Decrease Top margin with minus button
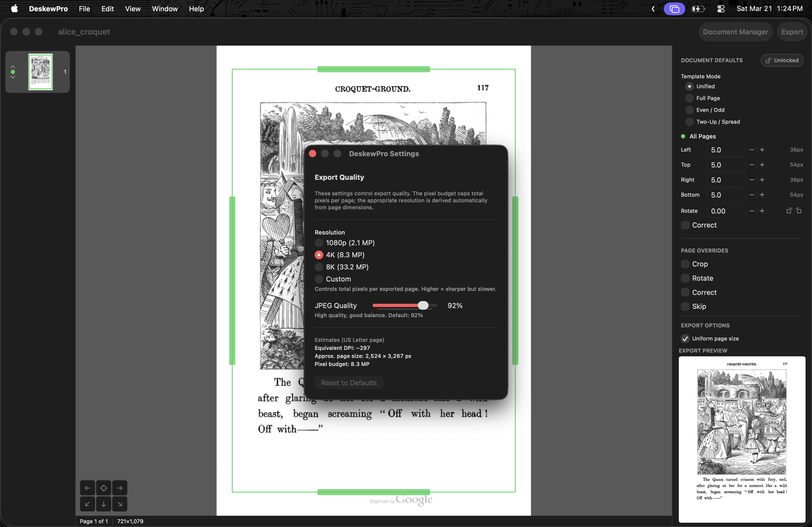 [x=751, y=165]
